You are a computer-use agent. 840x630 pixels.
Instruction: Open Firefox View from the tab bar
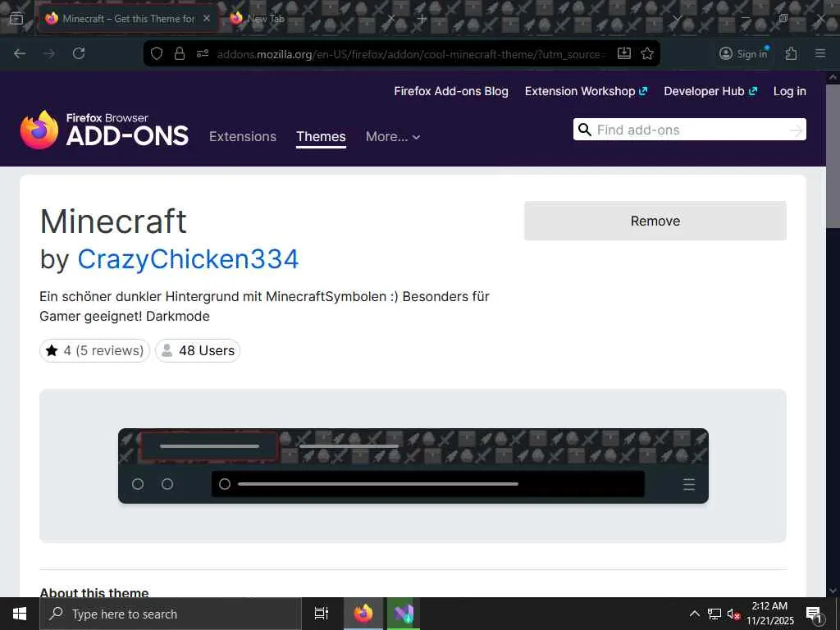pos(16,19)
